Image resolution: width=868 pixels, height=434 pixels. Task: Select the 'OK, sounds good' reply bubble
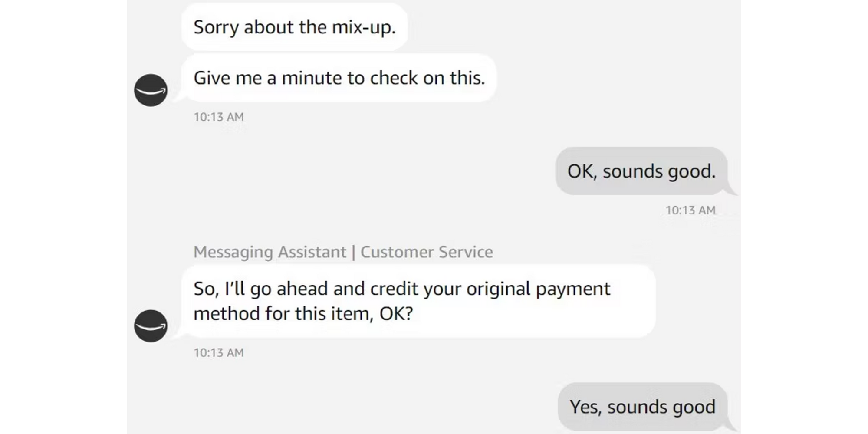tap(641, 171)
